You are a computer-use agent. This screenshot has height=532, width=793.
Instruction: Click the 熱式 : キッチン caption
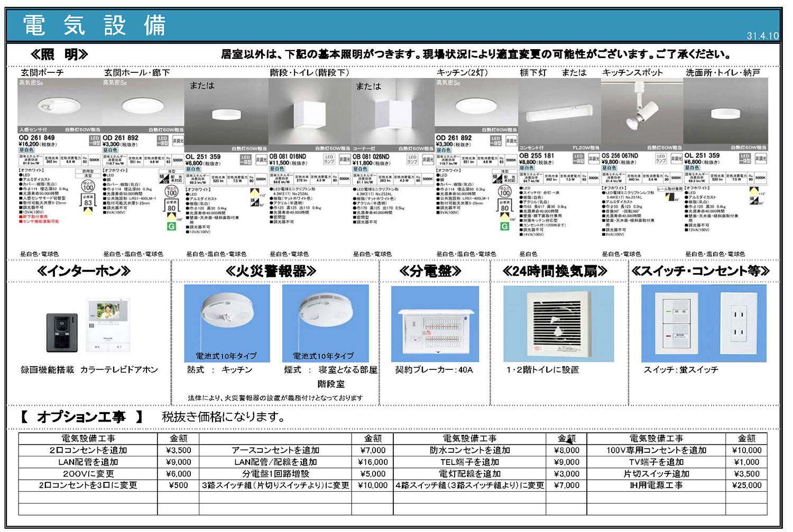coord(220,370)
